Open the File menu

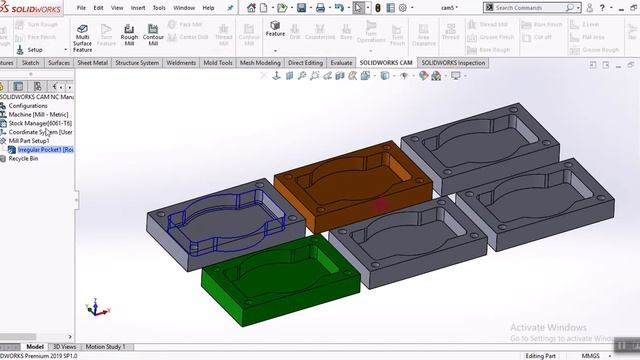point(81,7)
